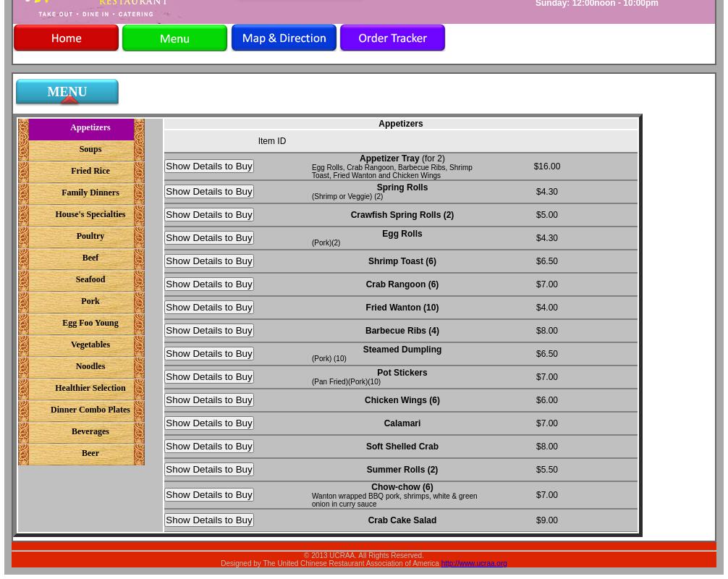Select the Beer category in sidebar

pos(90,454)
